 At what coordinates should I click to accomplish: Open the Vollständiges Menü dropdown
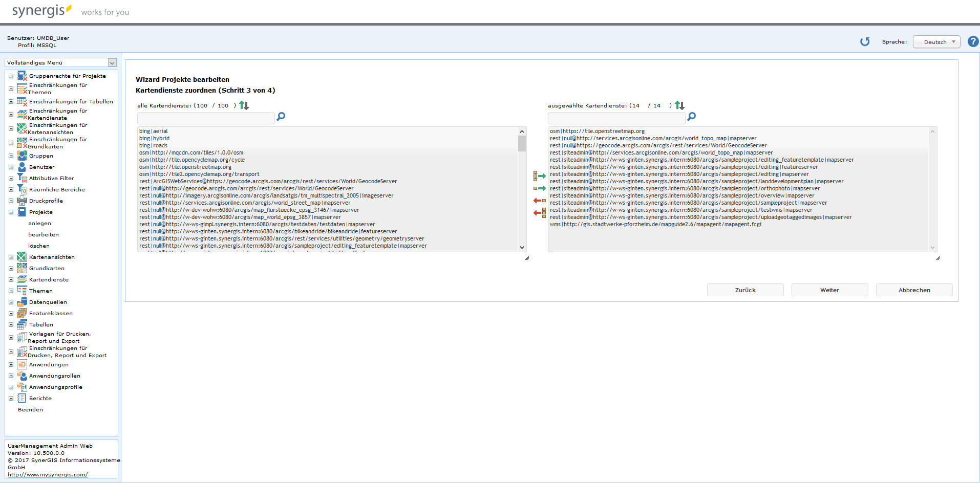pos(61,62)
